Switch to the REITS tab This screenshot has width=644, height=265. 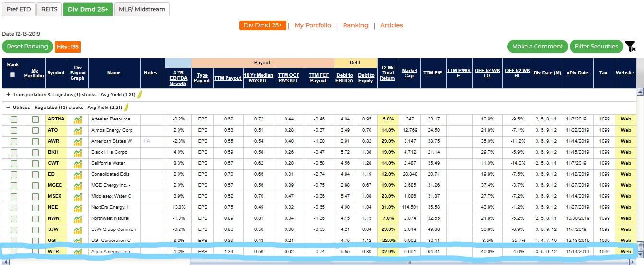point(49,9)
